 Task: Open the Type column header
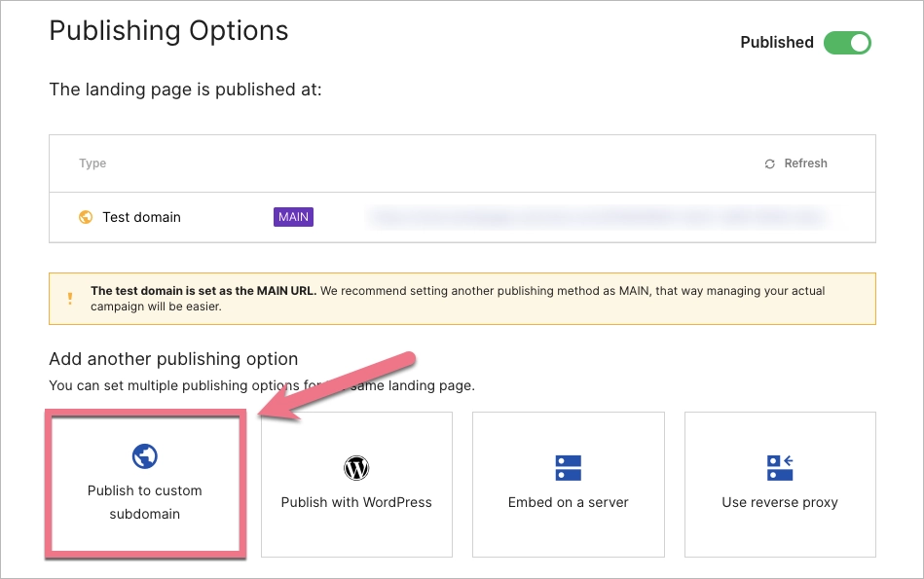click(x=92, y=163)
